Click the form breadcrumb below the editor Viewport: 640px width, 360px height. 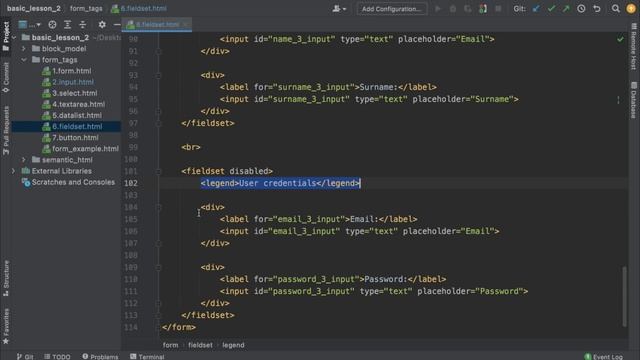tap(170, 345)
